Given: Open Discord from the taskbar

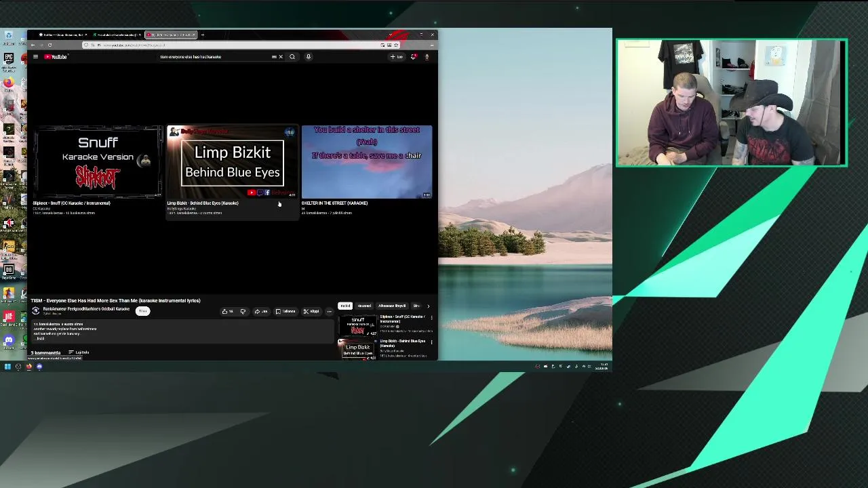Looking at the screenshot, I should [39, 367].
